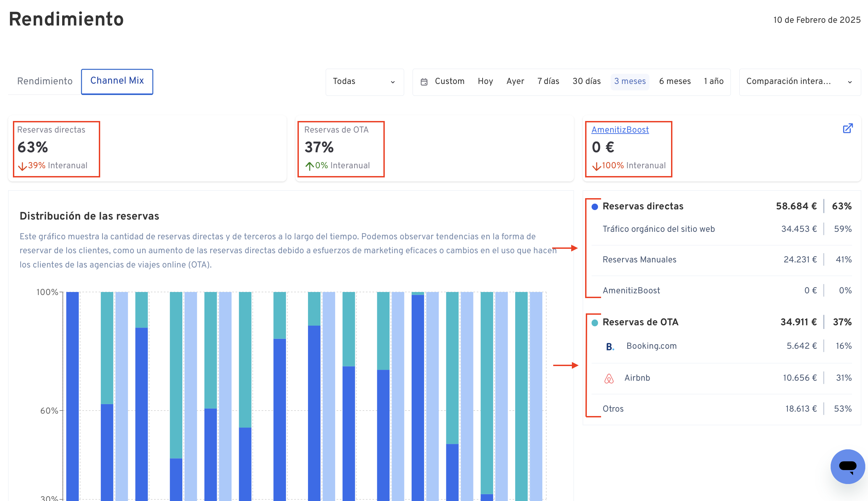Click the date 10 de Febrero de 2025
The width and height of the screenshot is (868, 501).
tap(817, 20)
